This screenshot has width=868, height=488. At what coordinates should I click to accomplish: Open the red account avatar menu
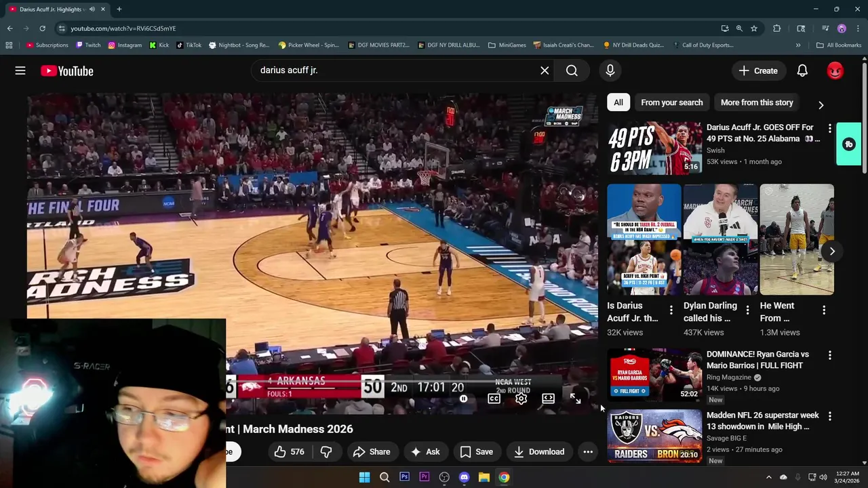pos(835,70)
